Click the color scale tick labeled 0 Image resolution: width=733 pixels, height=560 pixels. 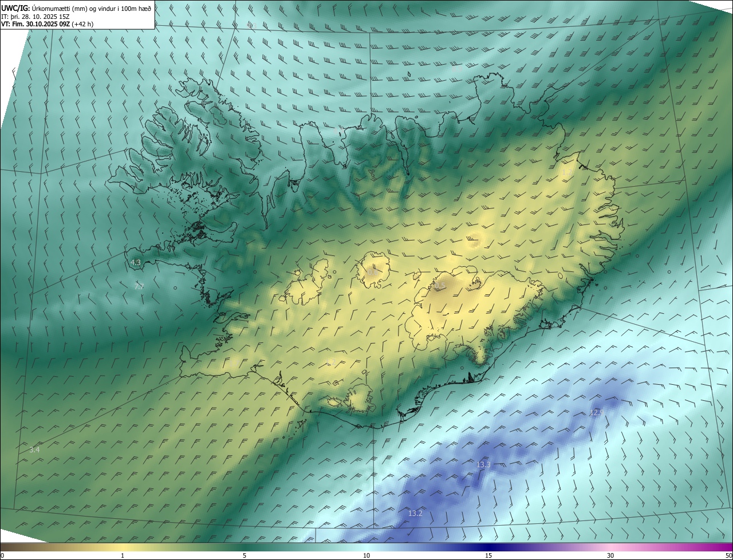tap(2, 555)
